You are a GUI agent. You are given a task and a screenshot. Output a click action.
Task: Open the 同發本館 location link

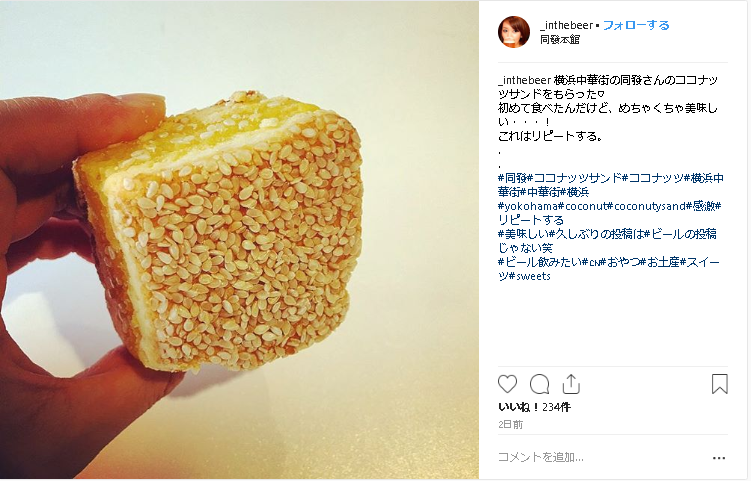[559, 40]
